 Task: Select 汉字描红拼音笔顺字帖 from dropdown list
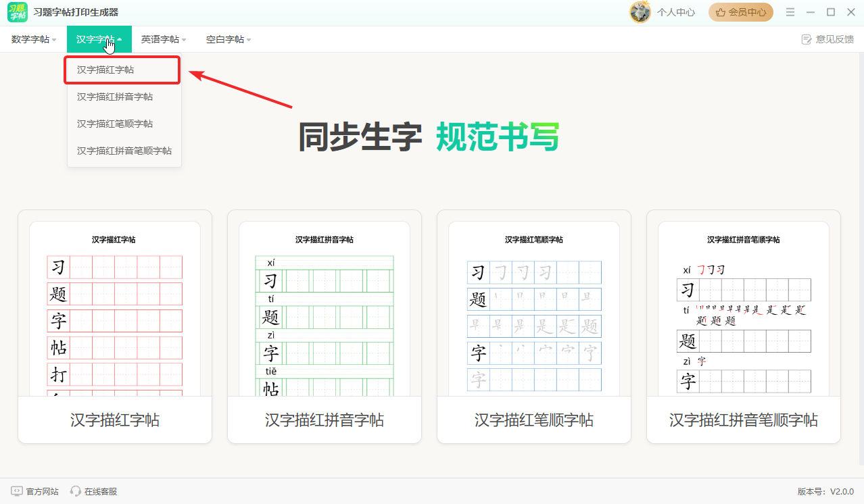[124, 151]
